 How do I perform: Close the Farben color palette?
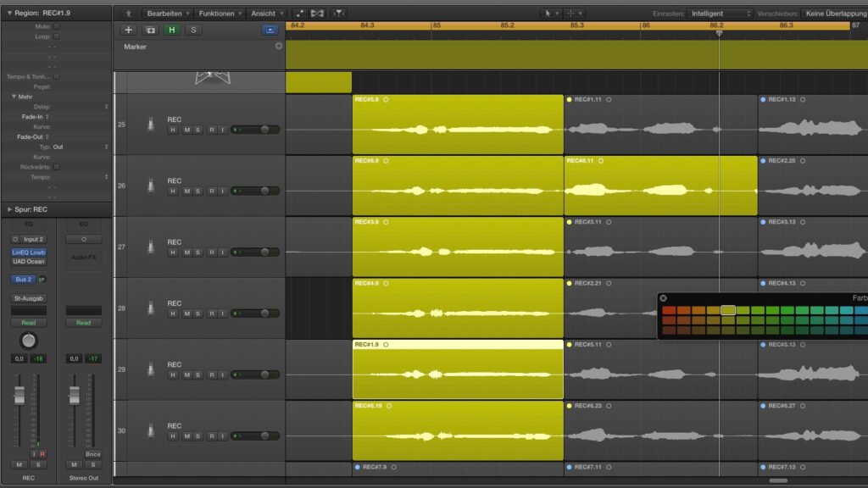click(663, 298)
